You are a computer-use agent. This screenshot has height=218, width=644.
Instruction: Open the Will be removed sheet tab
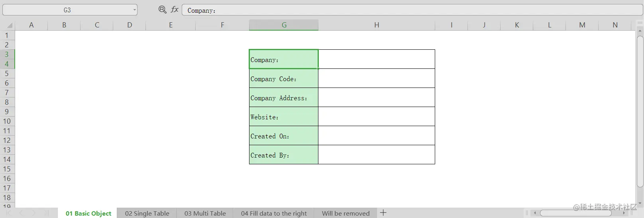point(346,213)
